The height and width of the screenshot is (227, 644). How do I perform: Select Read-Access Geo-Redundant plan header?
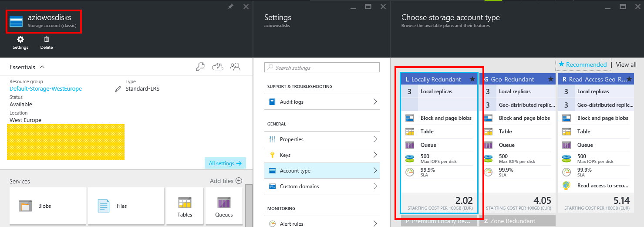[596, 79]
